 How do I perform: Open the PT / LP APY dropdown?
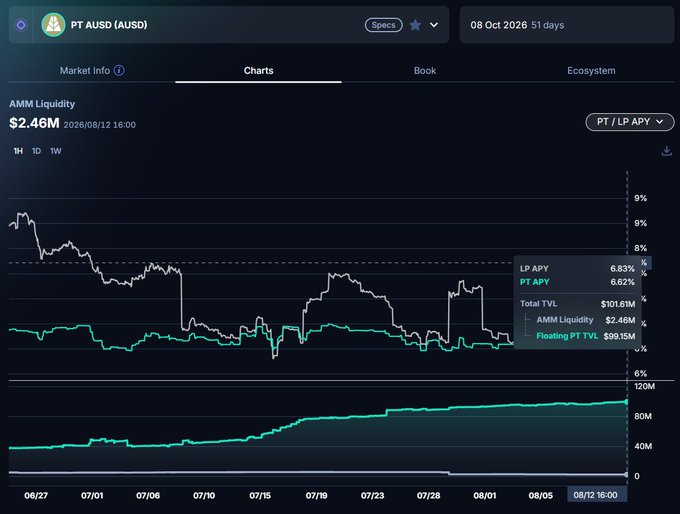click(630, 122)
